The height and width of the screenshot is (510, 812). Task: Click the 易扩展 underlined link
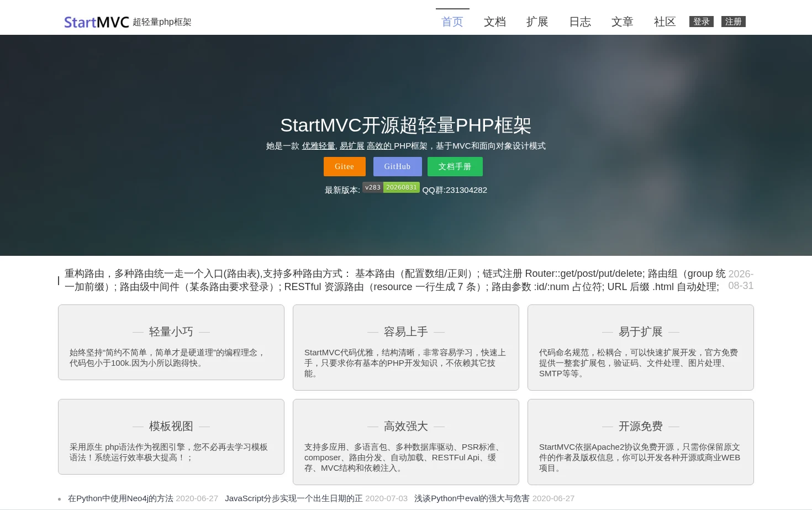(352, 146)
